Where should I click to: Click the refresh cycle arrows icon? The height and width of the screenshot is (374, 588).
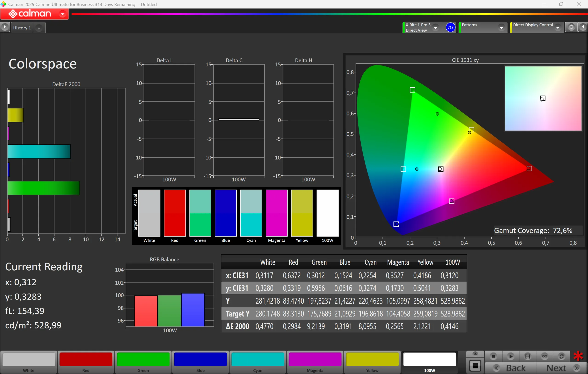[x=561, y=356]
